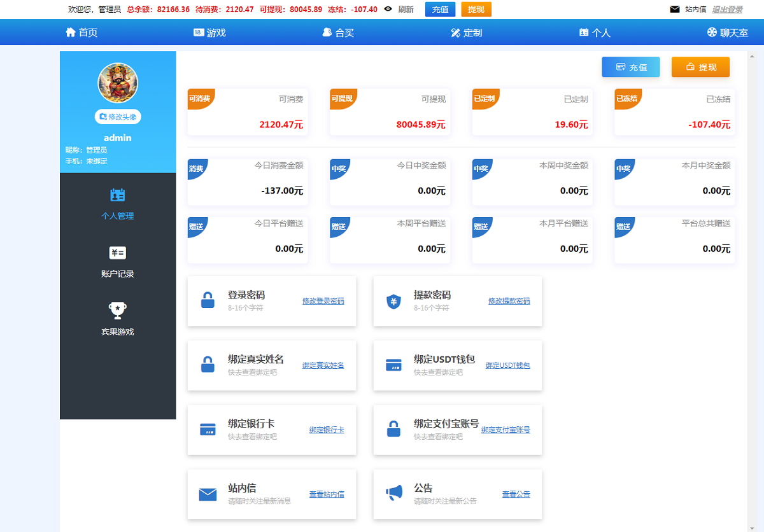Open 宾果游戏 trophy icon
Viewport: 764px width, 532px height.
(118, 311)
